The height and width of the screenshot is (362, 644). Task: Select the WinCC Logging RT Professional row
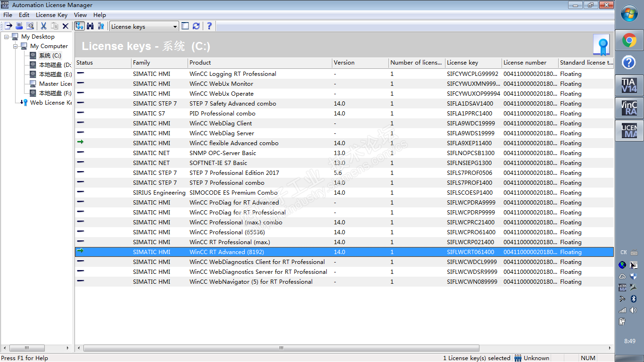point(344,74)
